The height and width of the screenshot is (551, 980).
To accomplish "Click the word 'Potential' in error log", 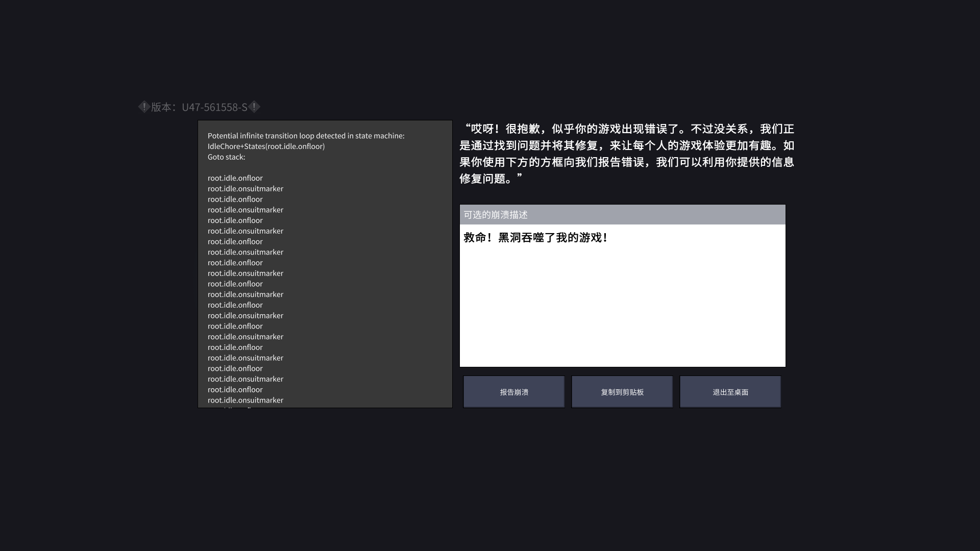I will point(223,136).
